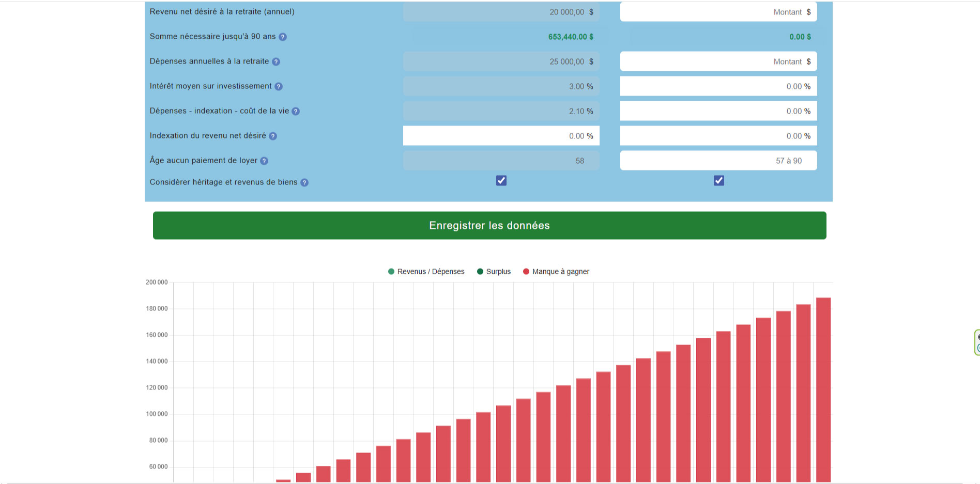
Task: Click Enregistrer les données button
Action: 489,225
